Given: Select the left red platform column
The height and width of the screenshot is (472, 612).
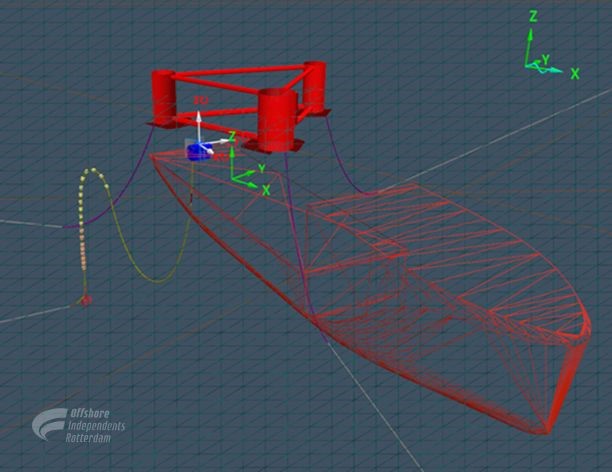Looking at the screenshot, I should tap(163, 97).
